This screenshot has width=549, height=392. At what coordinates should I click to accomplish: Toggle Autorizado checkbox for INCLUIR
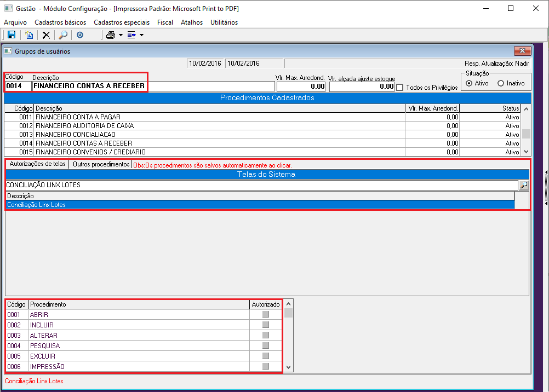point(266,325)
